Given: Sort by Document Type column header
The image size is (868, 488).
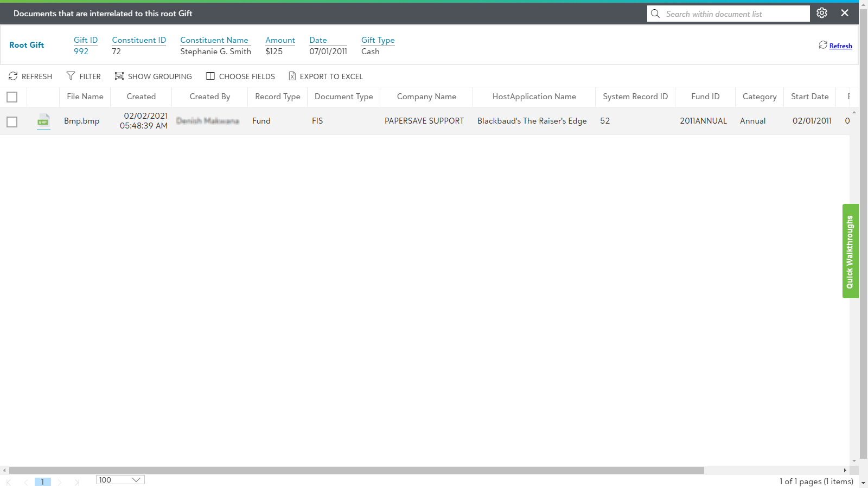Looking at the screenshot, I should point(343,97).
